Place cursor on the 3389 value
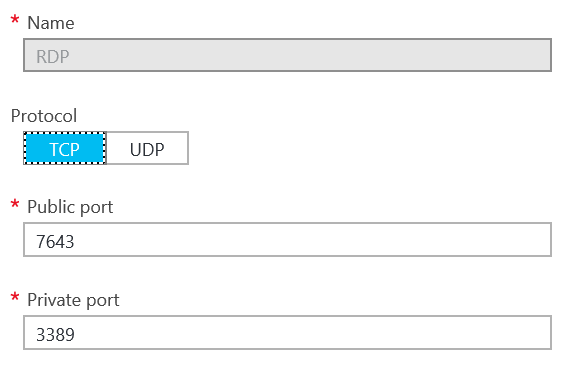The width and height of the screenshot is (574, 377). click(x=55, y=335)
